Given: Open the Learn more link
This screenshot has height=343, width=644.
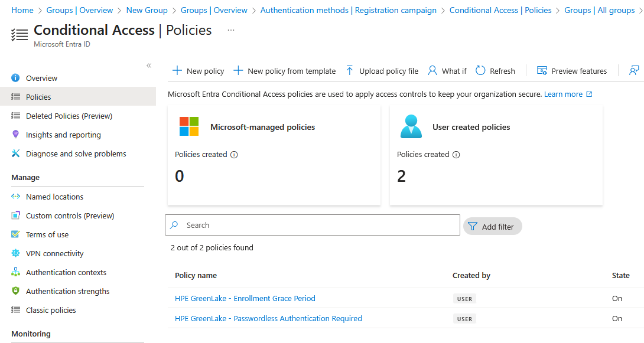Looking at the screenshot, I should pyautogui.click(x=563, y=94).
